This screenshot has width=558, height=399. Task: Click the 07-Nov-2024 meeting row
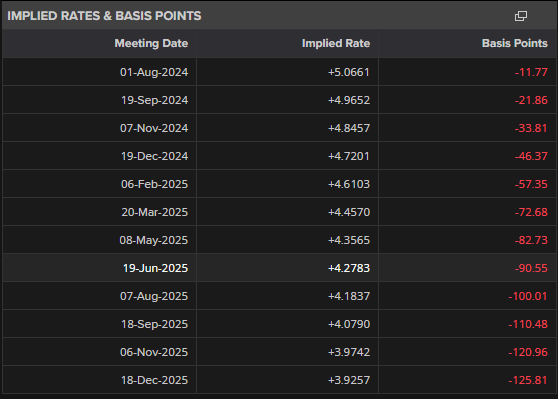pyautogui.click(x=279, y=128)
